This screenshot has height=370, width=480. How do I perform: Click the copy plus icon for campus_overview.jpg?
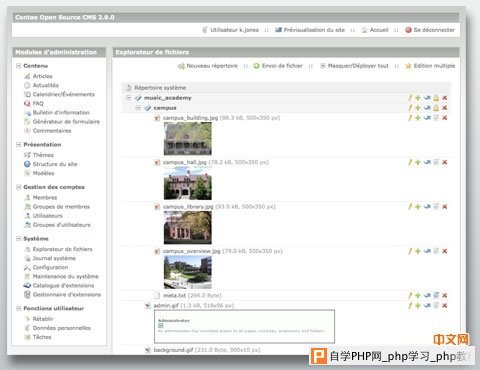coord(418,251)
